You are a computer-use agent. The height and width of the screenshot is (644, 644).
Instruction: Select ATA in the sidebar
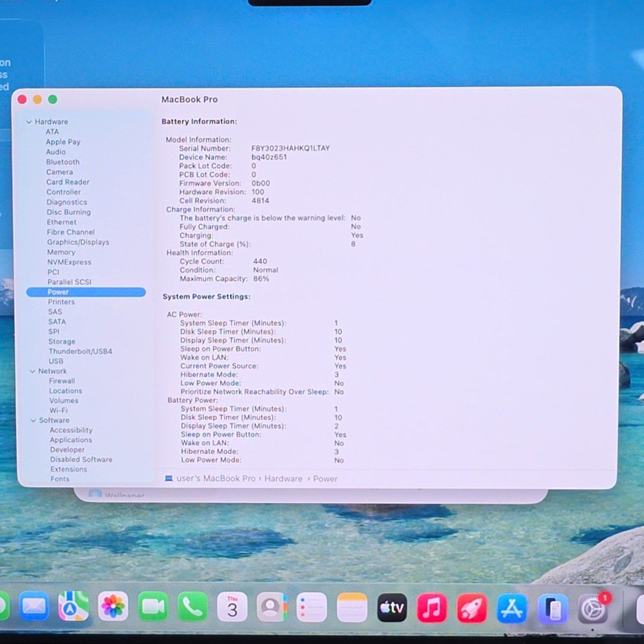(52, 132)
